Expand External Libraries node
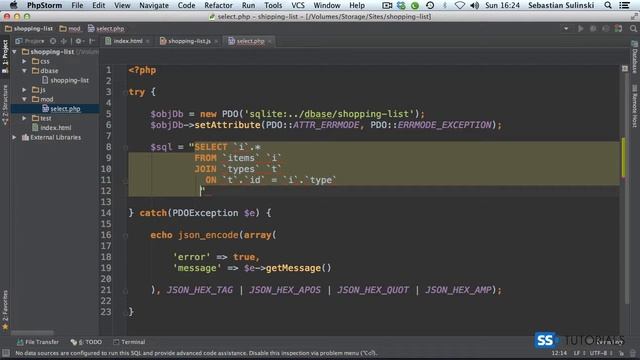Image resolution: width=640 pixels, height=360 pixels. tap(15, 138)
